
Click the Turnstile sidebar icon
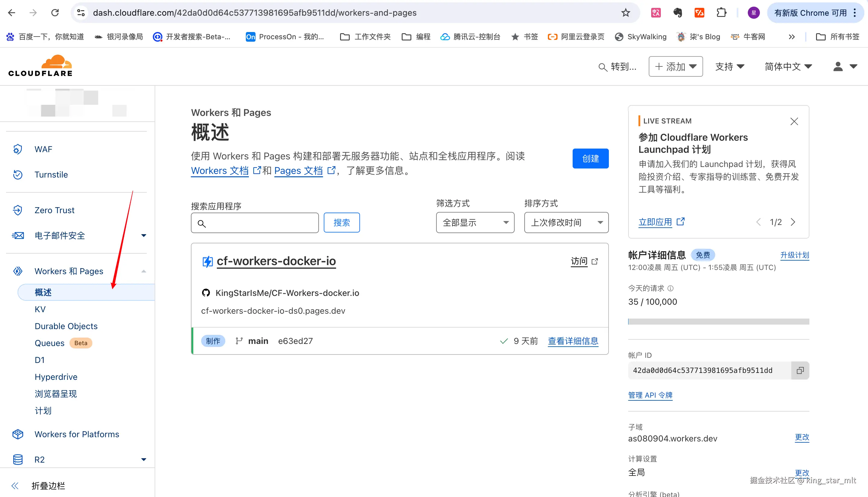[18, 175]
